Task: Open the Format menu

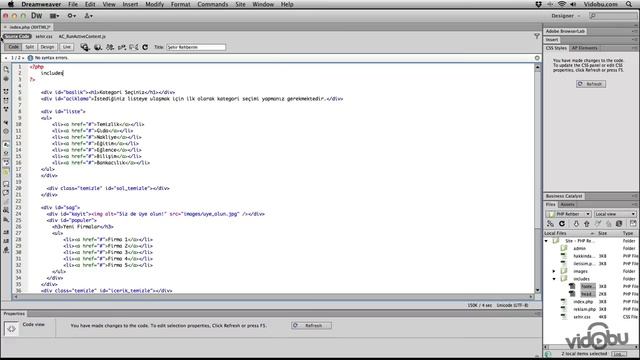Action: [x=180, y=4]
